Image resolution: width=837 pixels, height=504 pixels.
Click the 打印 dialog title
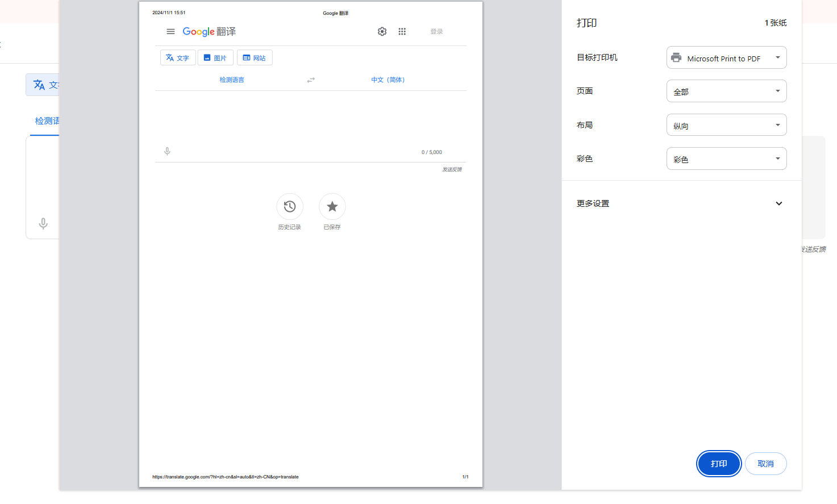coord(587,23)
